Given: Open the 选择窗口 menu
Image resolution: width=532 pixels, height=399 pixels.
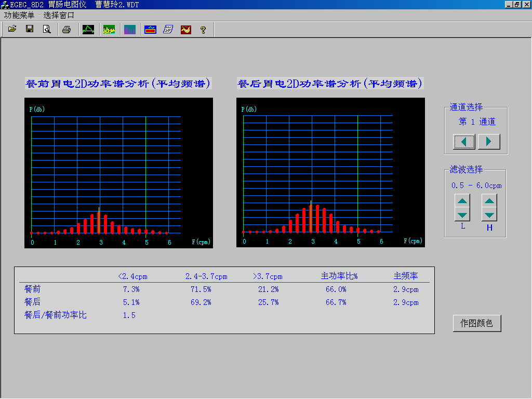Looking at the screenshot, I should (59, 16).
